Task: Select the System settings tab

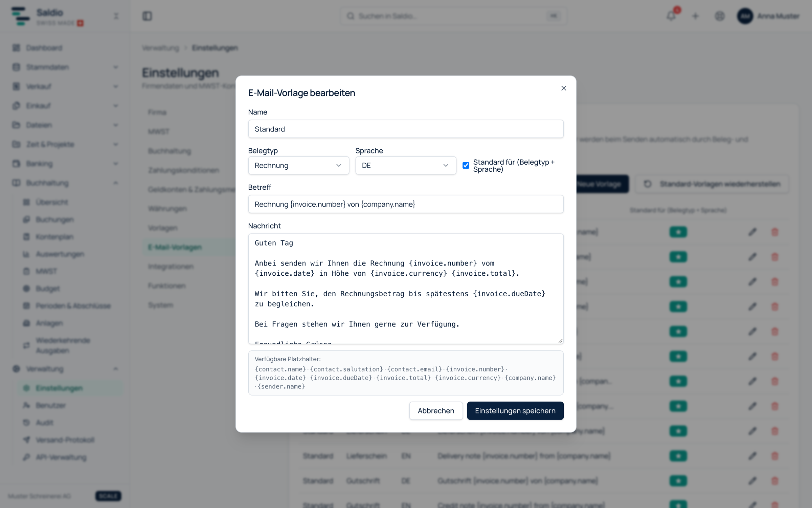Action: (x=160, y=305)
